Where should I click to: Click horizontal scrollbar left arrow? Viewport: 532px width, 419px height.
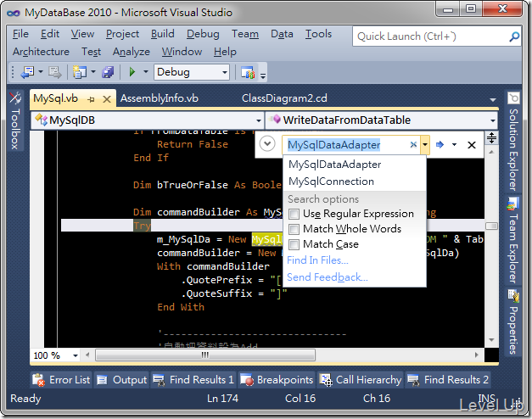tap(87, 355)
